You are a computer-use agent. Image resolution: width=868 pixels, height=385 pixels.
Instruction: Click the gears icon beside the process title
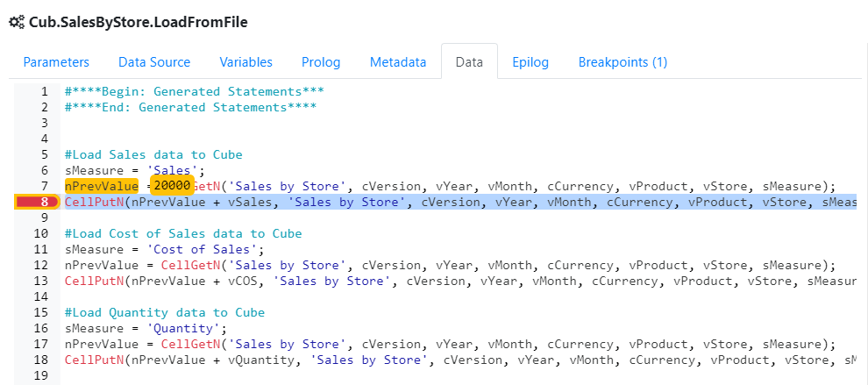click(17, 22)
